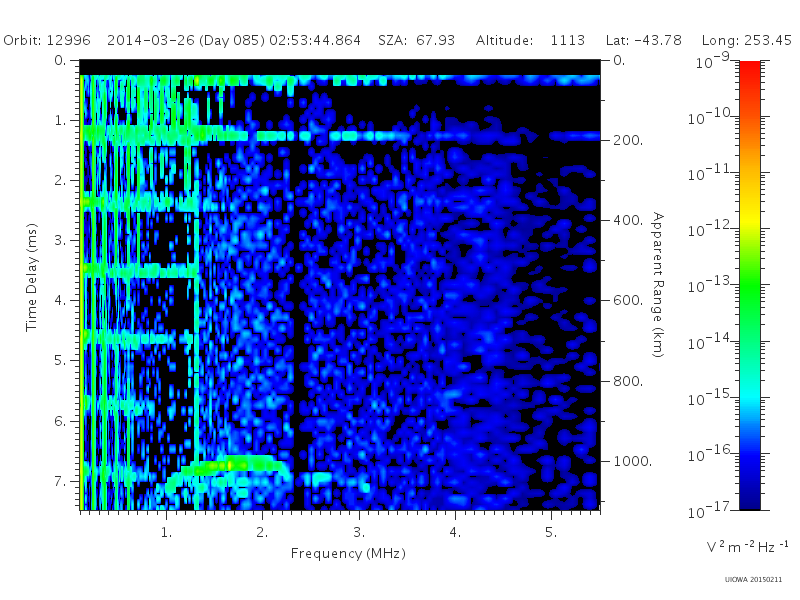Click the 'Lat: -43.78' header value
The height and width of the screenshot is (600, 800).
(x=643, y=40)
